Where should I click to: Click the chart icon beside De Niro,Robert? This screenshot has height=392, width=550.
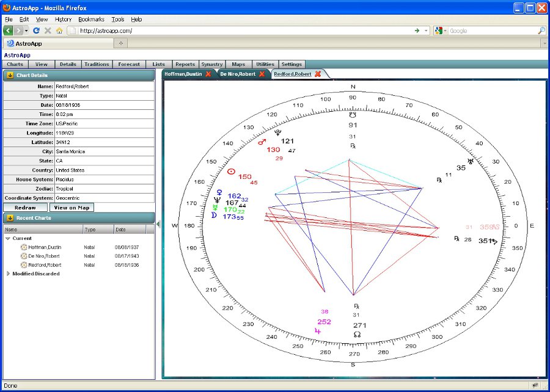point(24,256)
